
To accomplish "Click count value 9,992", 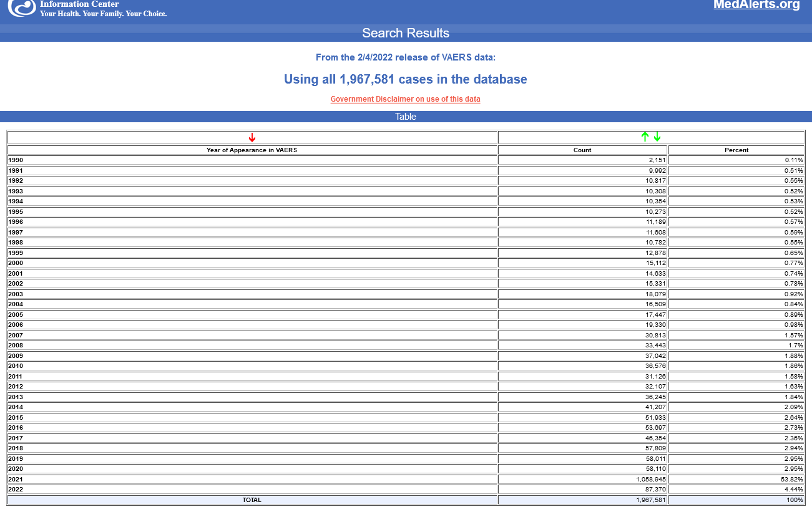I will point(657,170).
